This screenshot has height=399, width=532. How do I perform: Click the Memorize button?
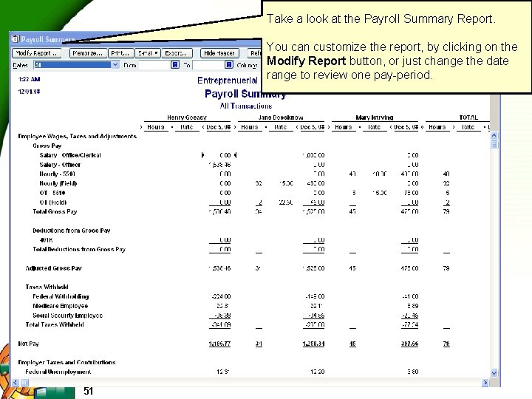coord(88,53)
